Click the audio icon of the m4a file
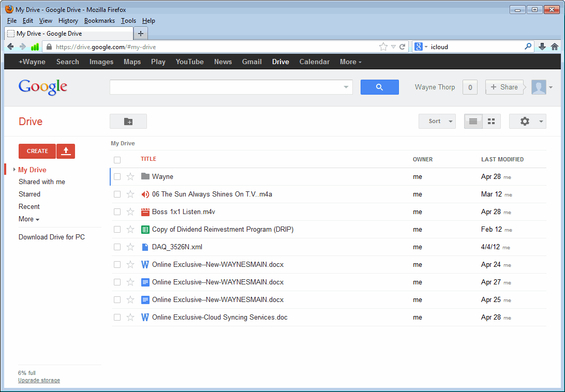 [145, 194]
